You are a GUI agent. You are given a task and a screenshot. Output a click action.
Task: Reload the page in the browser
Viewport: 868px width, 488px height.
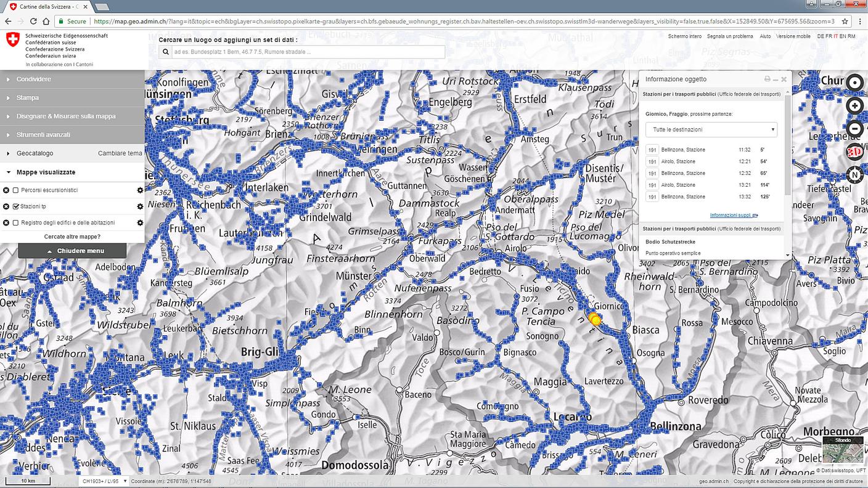pos(35,21)
